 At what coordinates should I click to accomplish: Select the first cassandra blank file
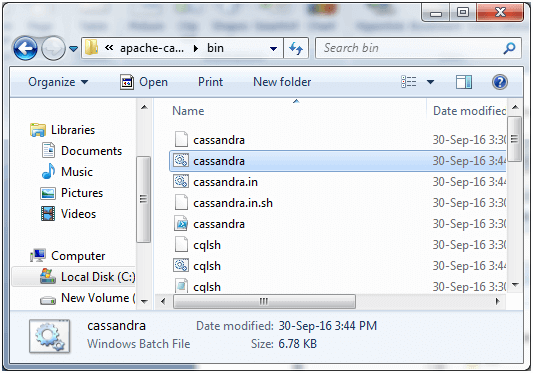pyautogui.click(x=337, y=140)
